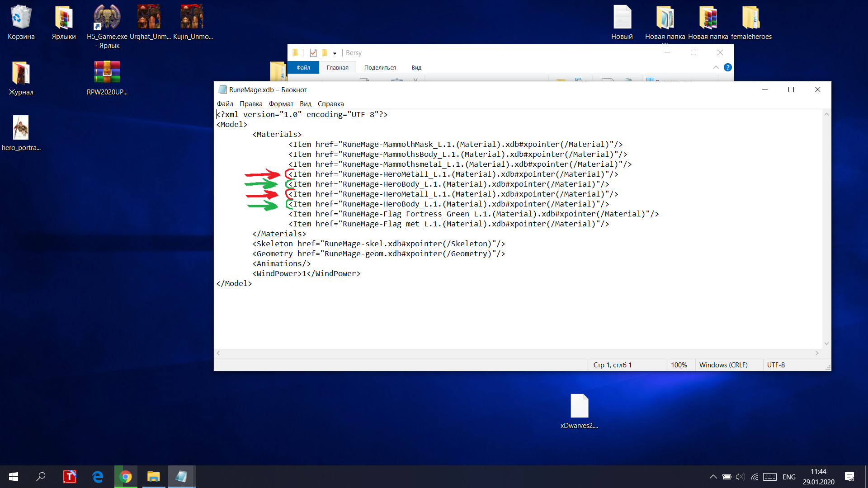Minimize the Notepad window
Viewport: 868px width, 488px height.
(x=765, y=89)
